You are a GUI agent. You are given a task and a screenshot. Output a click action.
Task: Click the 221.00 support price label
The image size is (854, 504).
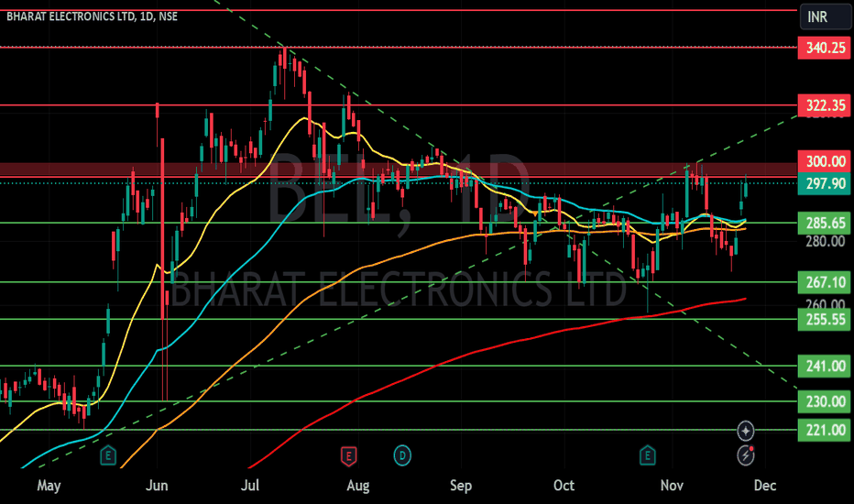[824, 431]
